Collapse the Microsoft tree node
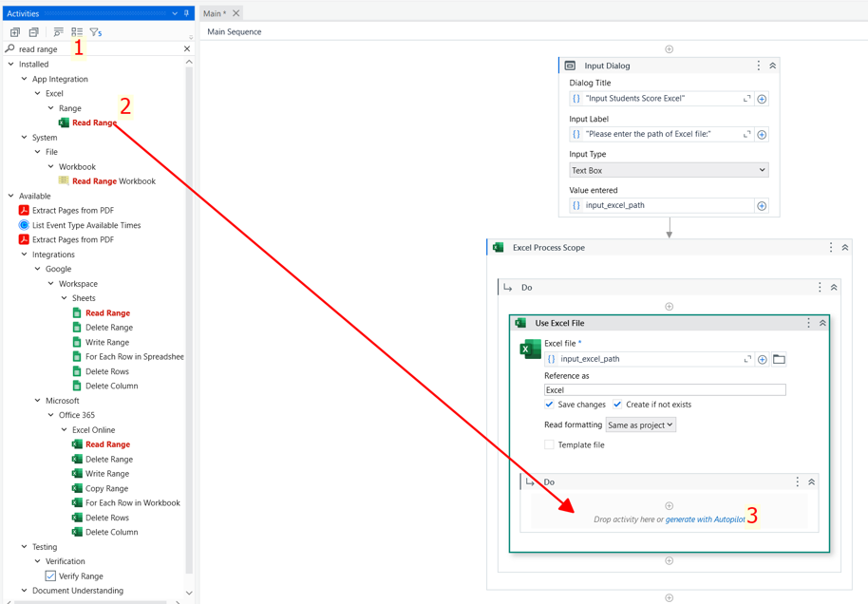Viewport: 868px width, 604px height. (x=38, y=400)
